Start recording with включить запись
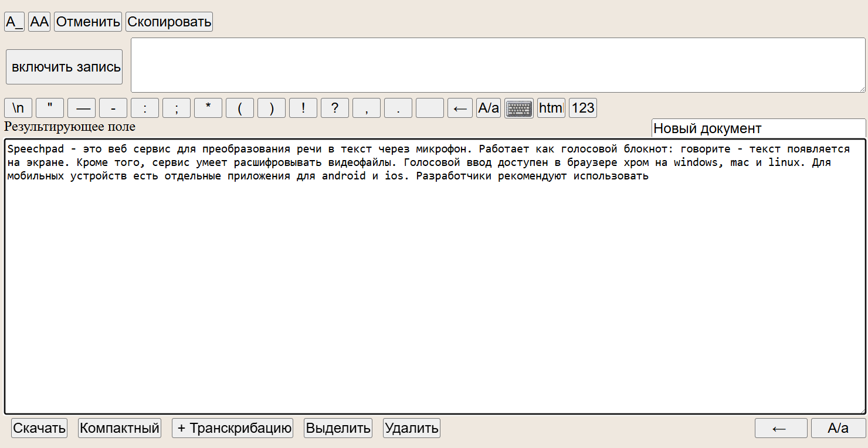Screen dimensions: 868x448 coord(65,67)
